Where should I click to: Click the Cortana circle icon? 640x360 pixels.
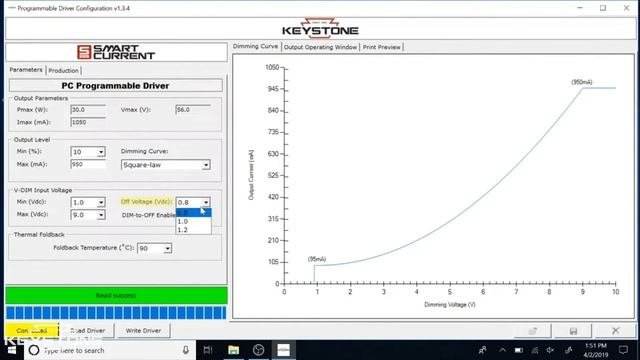pos(34,350)
